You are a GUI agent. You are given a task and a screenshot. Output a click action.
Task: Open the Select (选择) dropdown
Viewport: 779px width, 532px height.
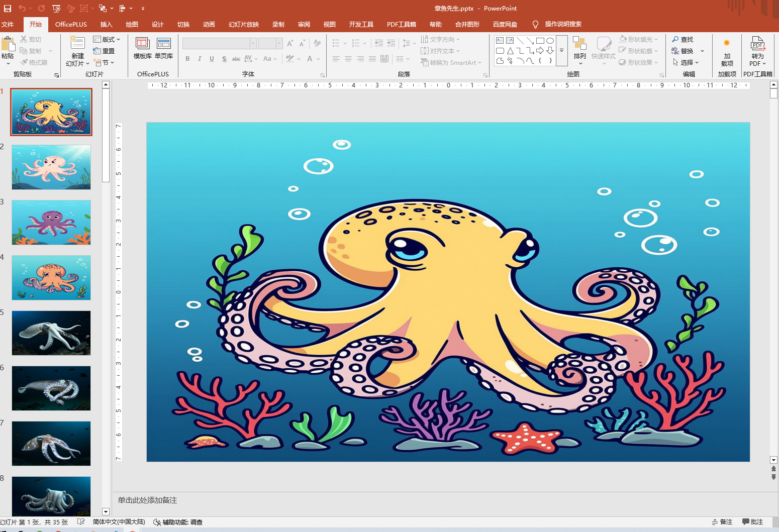(x=686, y=62)
